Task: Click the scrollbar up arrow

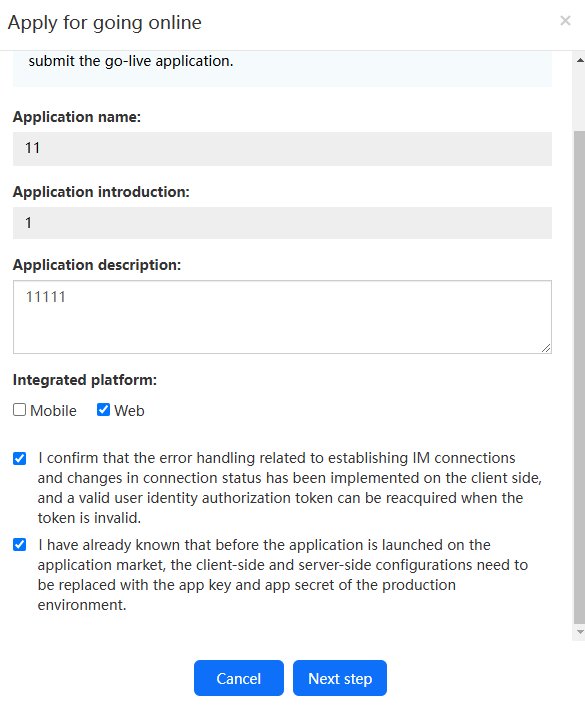Action: click(x=580, y=60)
